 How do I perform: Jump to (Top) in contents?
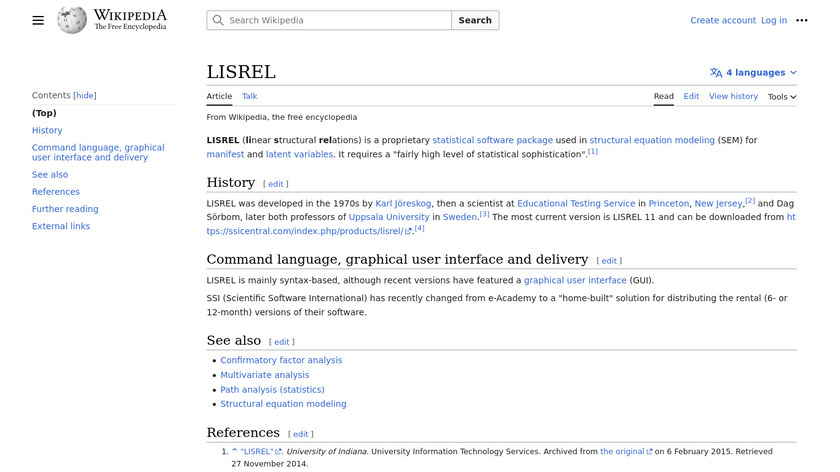44,113
